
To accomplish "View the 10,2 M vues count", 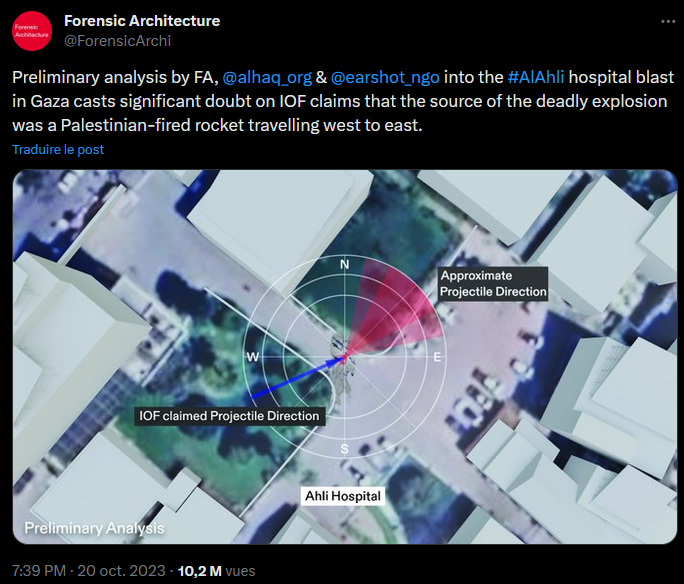I will pyautogui.click(x=216, y=572).
